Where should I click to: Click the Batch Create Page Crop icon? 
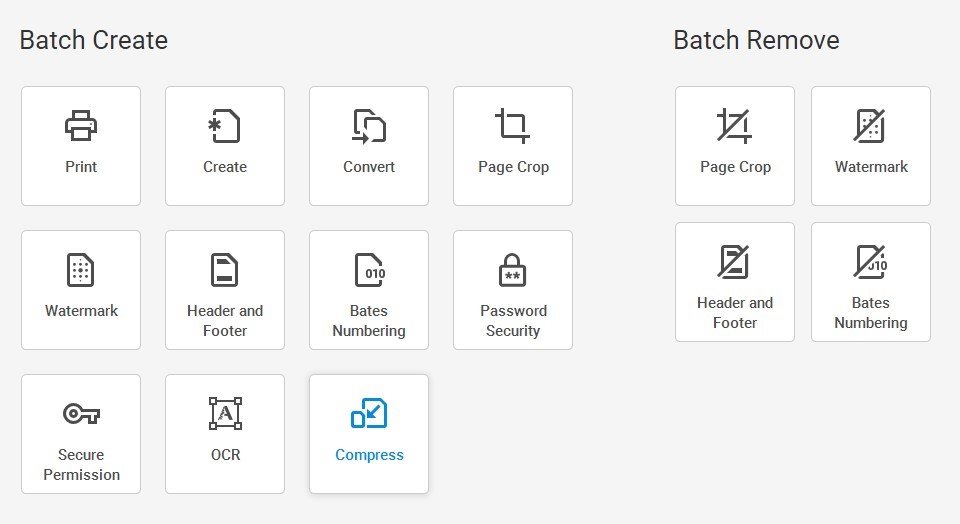tap(513, 126)
